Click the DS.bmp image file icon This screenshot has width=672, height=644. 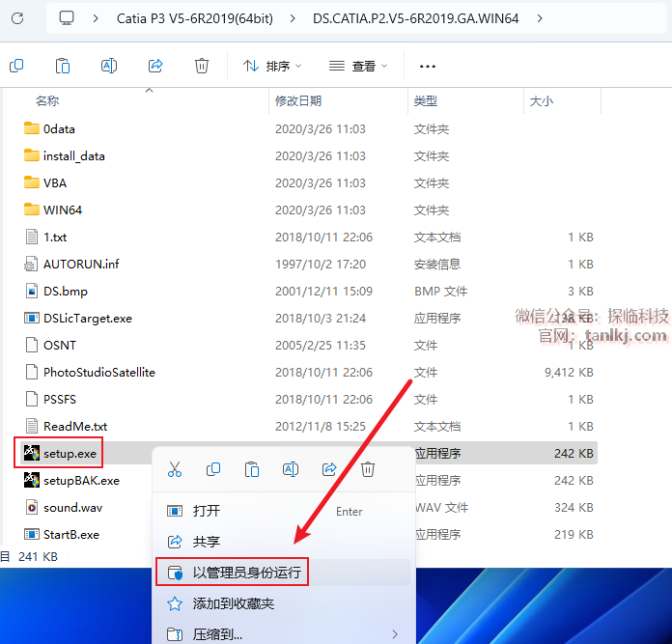[31, 291]
